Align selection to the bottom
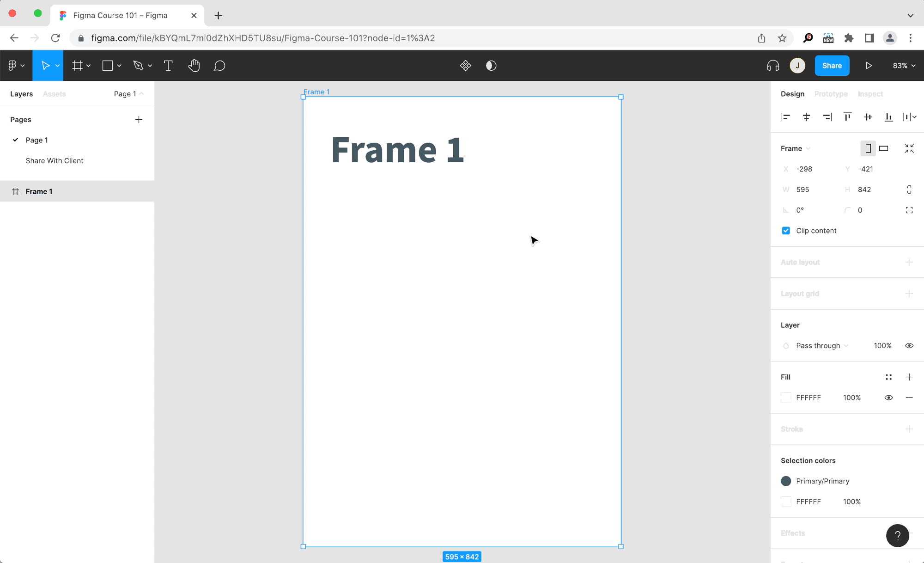The width and height of the screenshot is (924, 563). [x=888, y=117]
